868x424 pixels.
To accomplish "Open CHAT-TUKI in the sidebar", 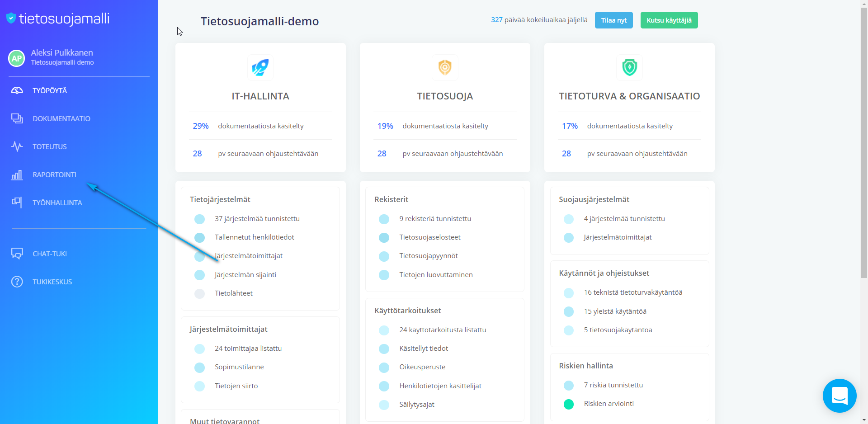I will point(50,254).
